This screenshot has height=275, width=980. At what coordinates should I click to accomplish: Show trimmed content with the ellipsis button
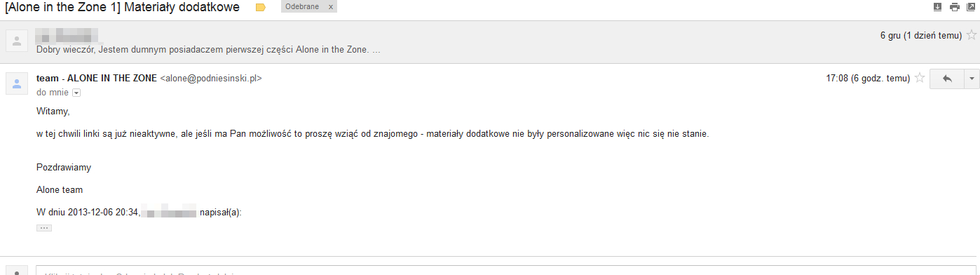(x=44, y=228)
